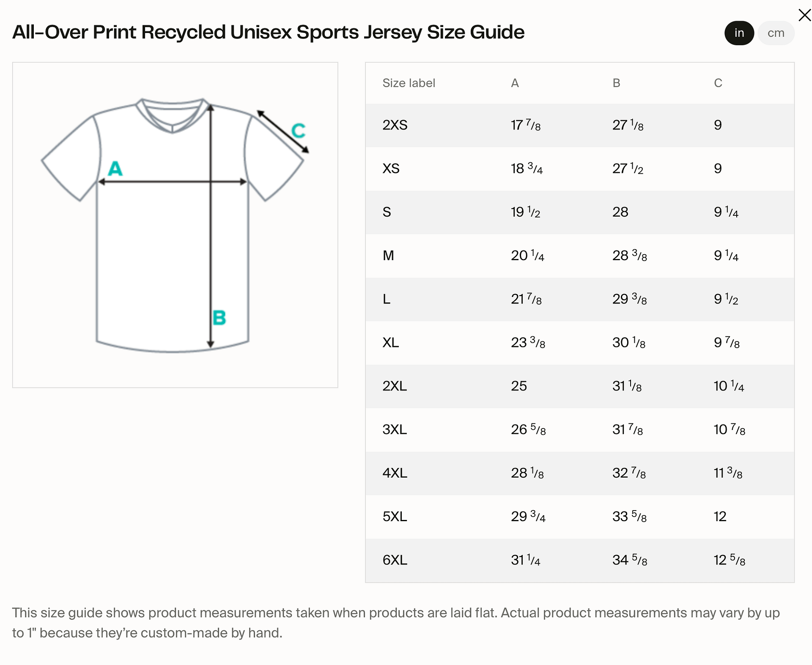
Task: Click the 4XL row
Action: point(394,473)
